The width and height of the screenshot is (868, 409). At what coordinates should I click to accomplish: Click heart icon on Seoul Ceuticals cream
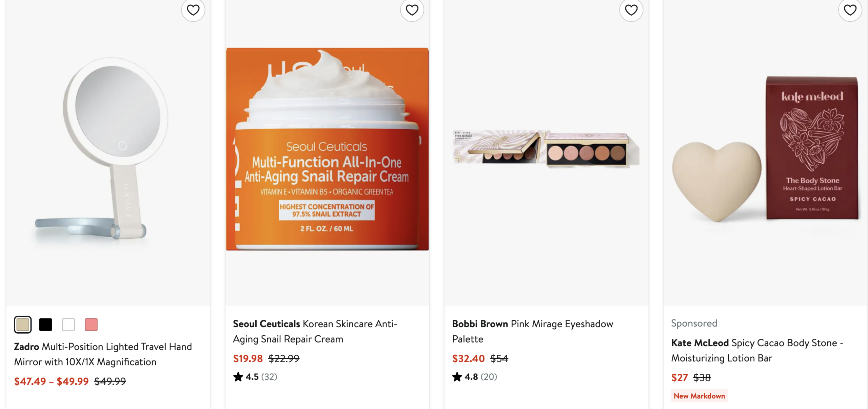pyautogui.click(x=412, y=10)
